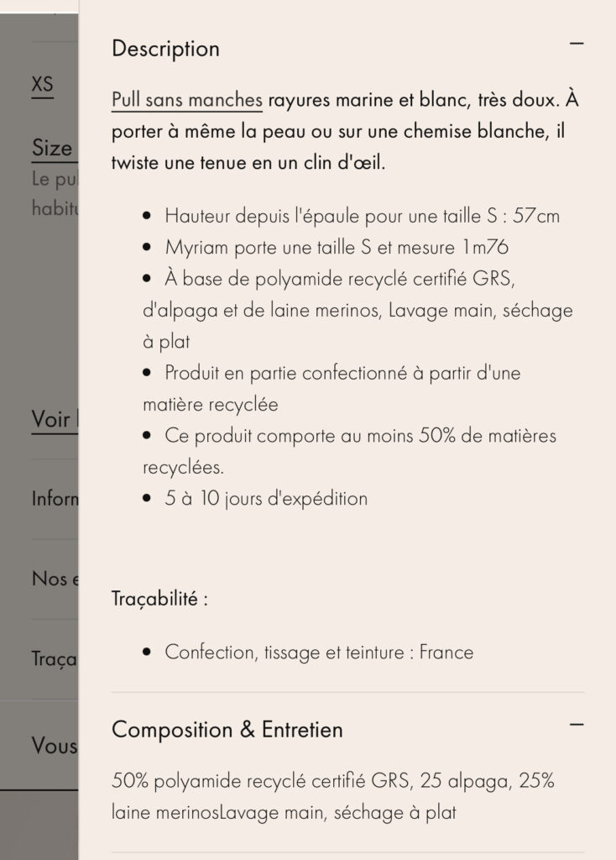Click the 'Myriam porte une taille S' bullet
Screen dimensions: 616x860
tap(337, 248)
